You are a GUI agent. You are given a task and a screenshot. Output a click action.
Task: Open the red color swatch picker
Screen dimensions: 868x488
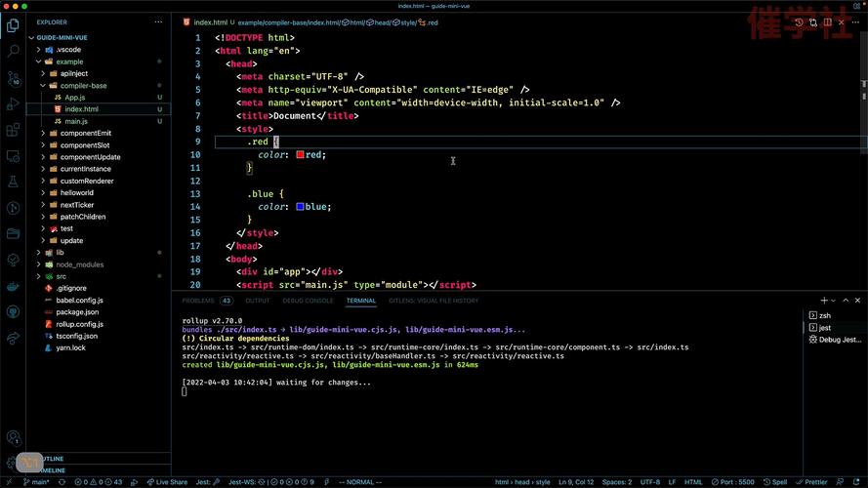(300, 155)
